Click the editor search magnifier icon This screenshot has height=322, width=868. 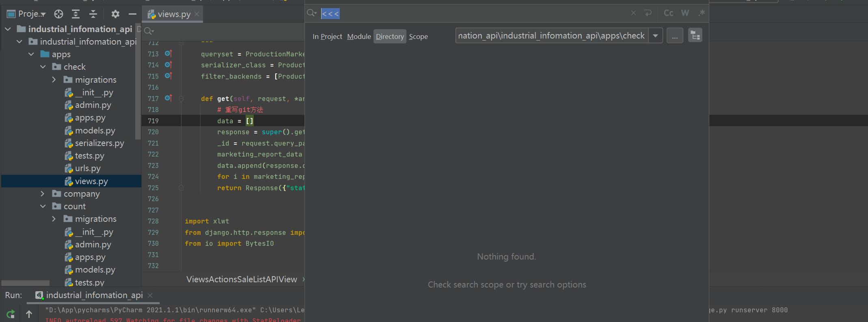(149, 31)
